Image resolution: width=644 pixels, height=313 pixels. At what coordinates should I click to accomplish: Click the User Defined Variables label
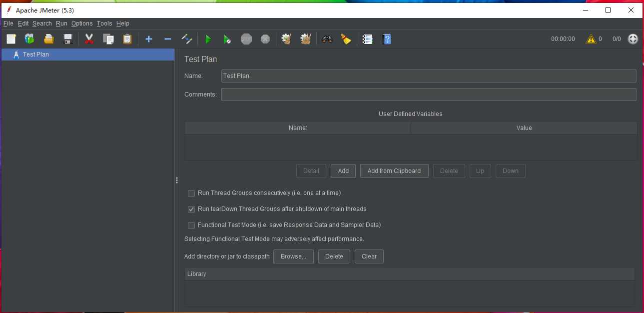pos(411,114)
